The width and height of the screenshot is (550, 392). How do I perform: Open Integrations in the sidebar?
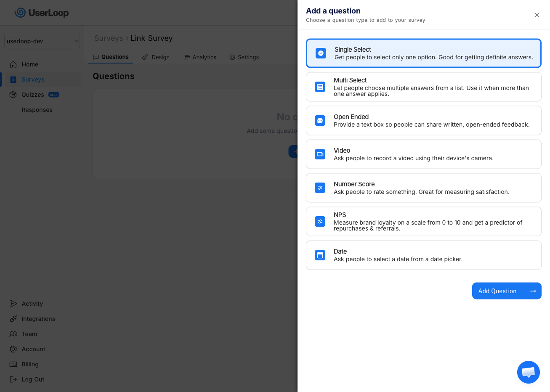point(38,319)
